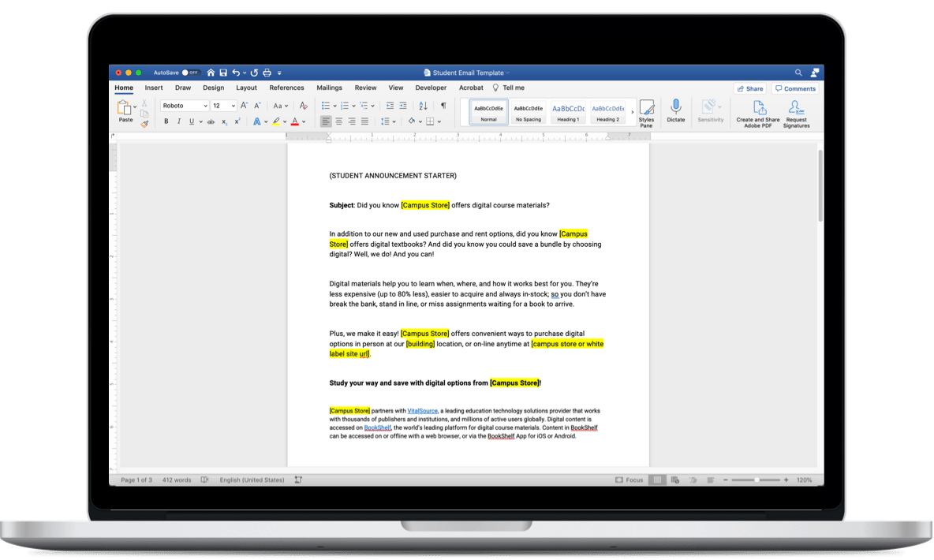
Task: Expand multilevel list options arrow
Action: click(x=373, y=106)
